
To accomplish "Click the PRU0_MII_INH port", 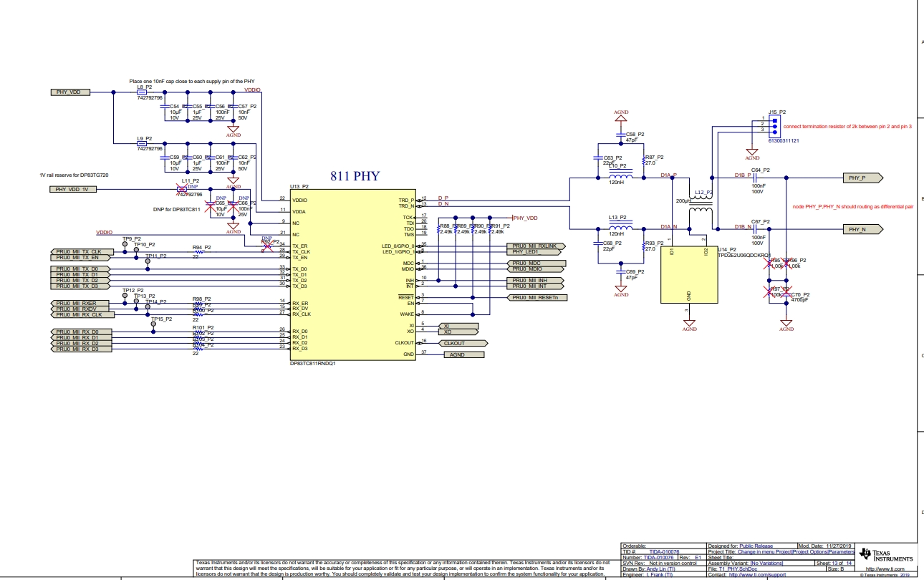I will (x=536, y=281).
